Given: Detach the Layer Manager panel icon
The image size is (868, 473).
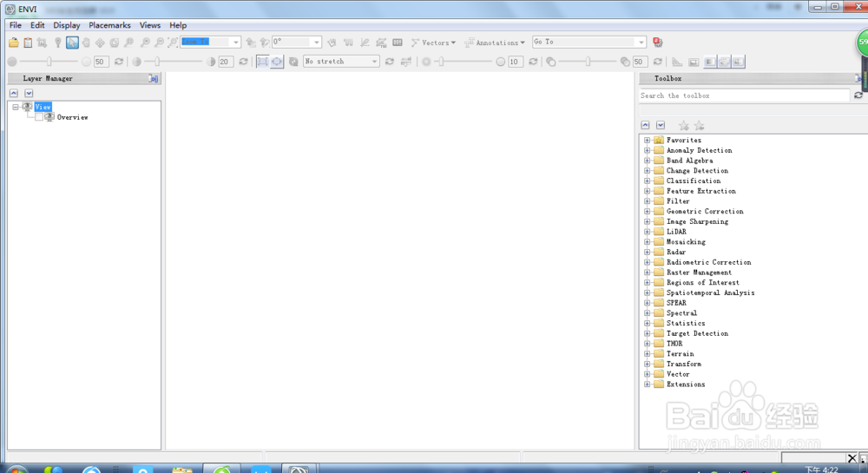Looking at the screenshot, I should pos(154,79).
